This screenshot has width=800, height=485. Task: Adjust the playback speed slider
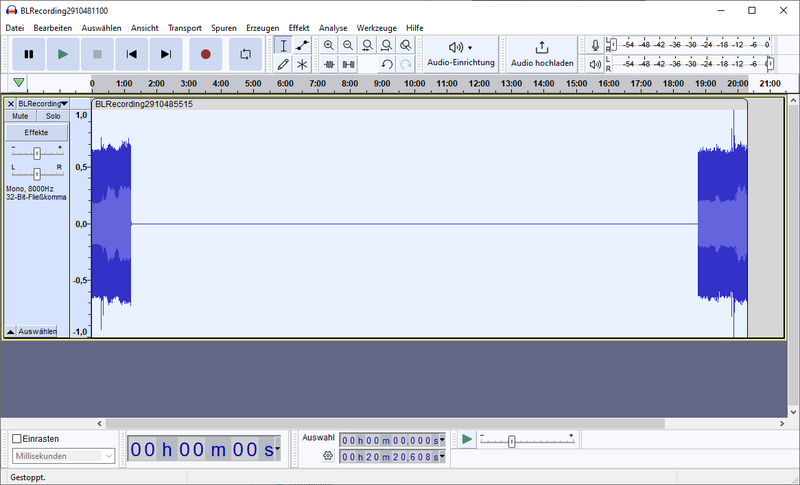pos(511,442)
